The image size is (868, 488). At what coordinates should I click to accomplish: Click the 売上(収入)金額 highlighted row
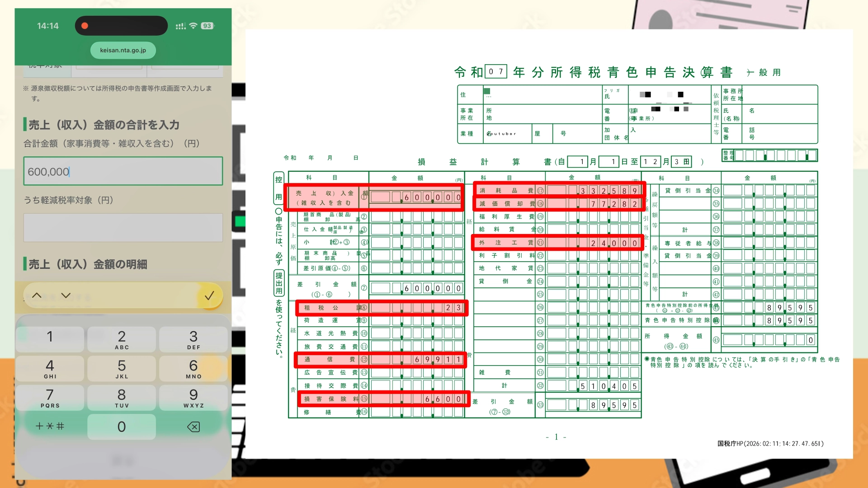pos(374,197)
